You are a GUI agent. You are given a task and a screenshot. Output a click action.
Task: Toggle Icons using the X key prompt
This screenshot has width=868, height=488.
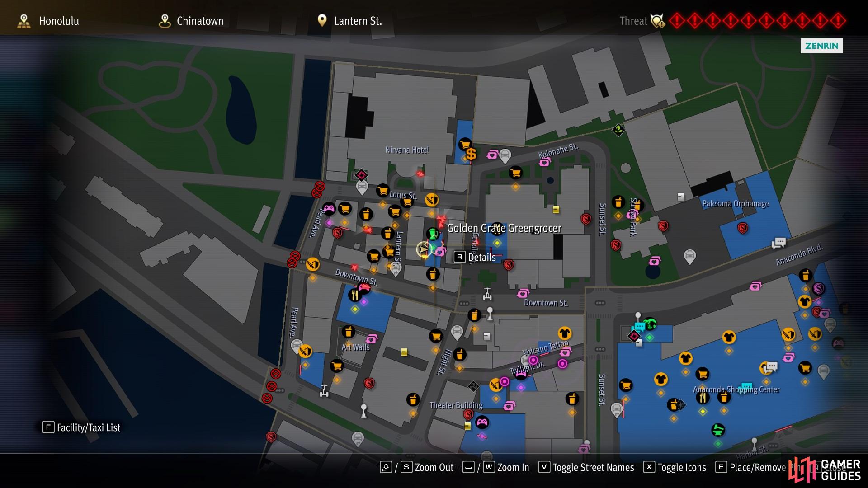coord(675,467)
